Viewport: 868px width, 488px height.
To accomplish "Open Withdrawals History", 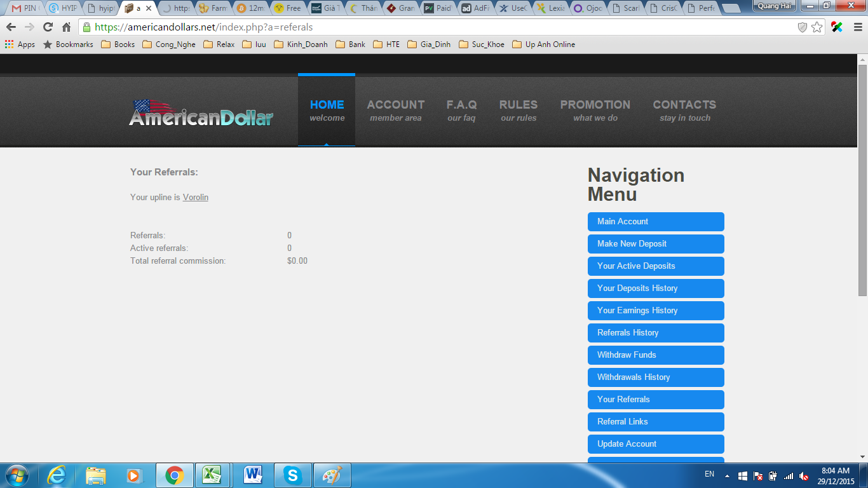I will (656, 377).
